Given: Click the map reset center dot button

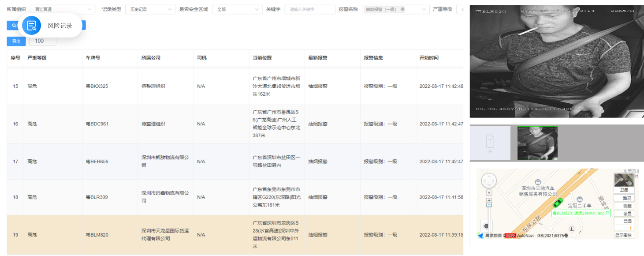Looking at the screenshot, I should click(489, 193).
